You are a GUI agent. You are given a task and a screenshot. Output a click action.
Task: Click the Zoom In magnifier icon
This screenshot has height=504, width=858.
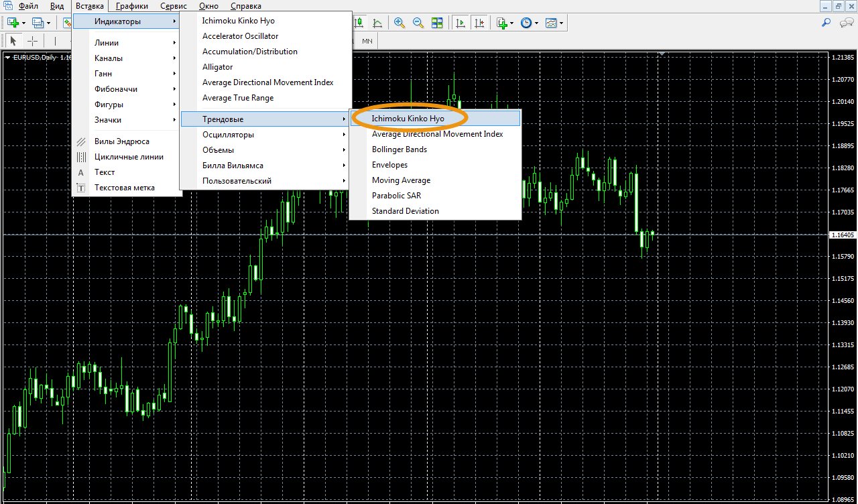[400, 23]
